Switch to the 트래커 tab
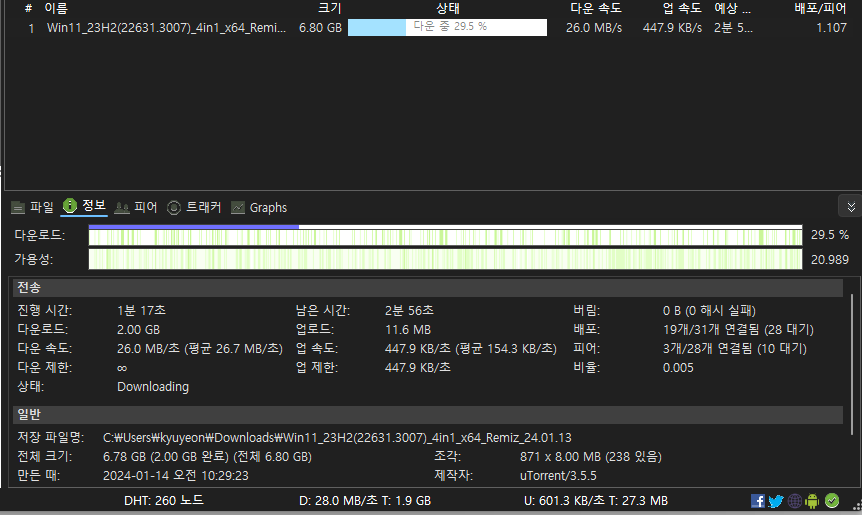 tap(194, 207)
